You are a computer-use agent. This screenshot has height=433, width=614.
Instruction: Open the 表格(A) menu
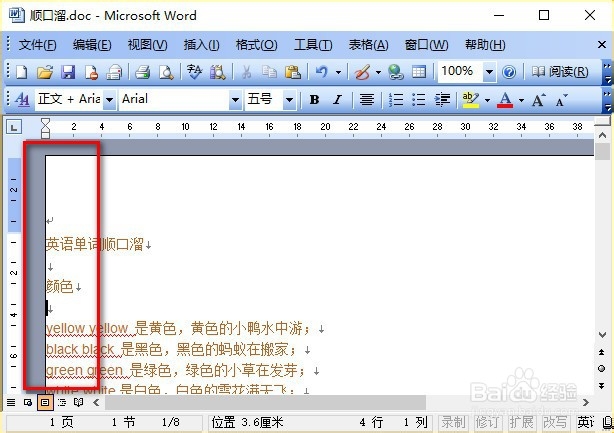pos(368,45)
